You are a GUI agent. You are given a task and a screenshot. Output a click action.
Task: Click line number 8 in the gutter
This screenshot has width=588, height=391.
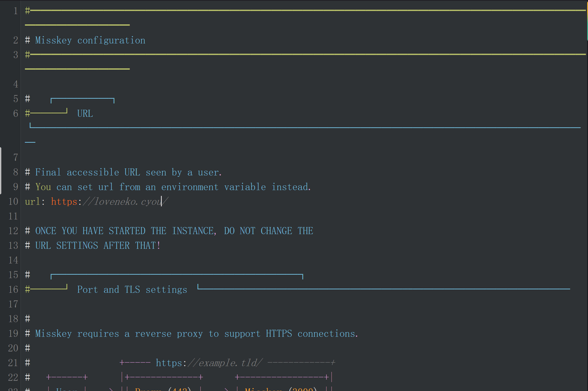pyautogui.click(x=16, y=172)
